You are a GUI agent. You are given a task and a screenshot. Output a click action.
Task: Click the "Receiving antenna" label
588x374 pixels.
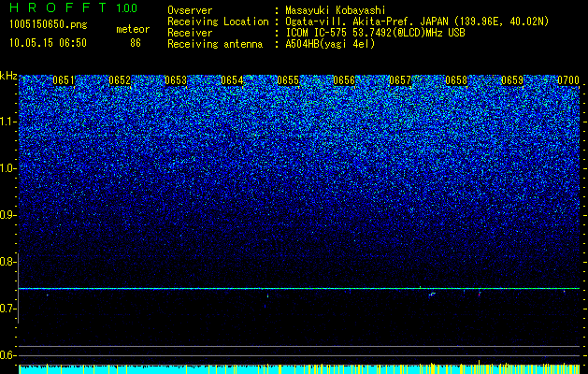[x=215, y=44]
